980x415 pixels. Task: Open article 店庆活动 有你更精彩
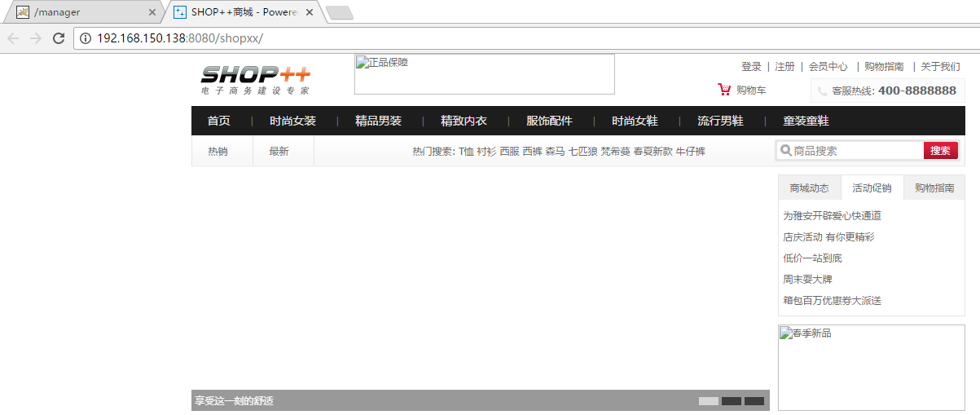[x=828, y=237]
